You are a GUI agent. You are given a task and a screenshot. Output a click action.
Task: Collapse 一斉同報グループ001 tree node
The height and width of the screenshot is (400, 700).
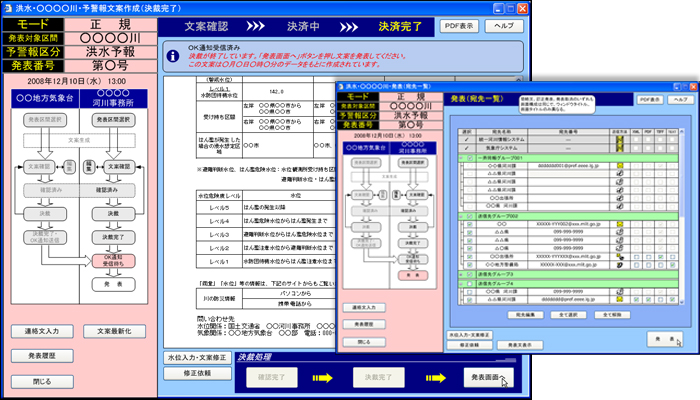tap(461, 158)
